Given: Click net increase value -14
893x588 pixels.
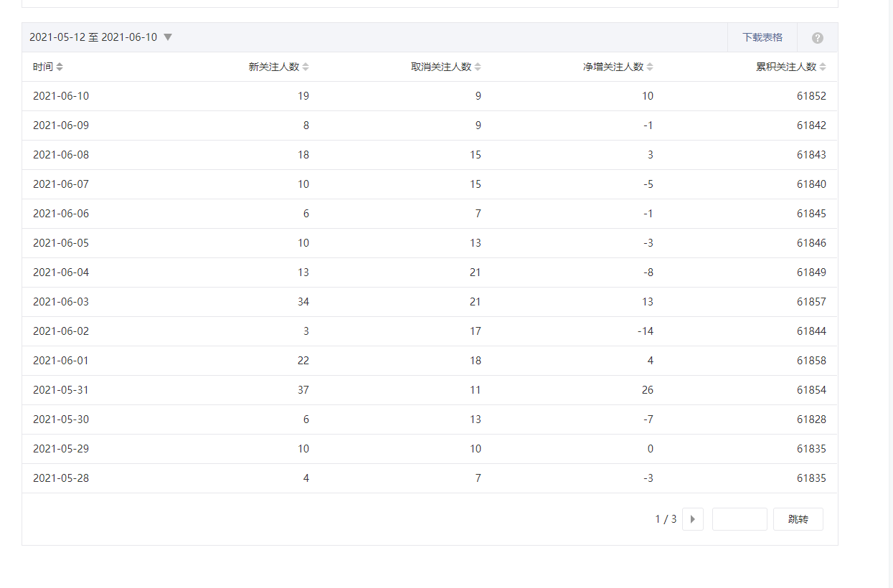Looking at the screenshot, I should [x=644, y=331].
